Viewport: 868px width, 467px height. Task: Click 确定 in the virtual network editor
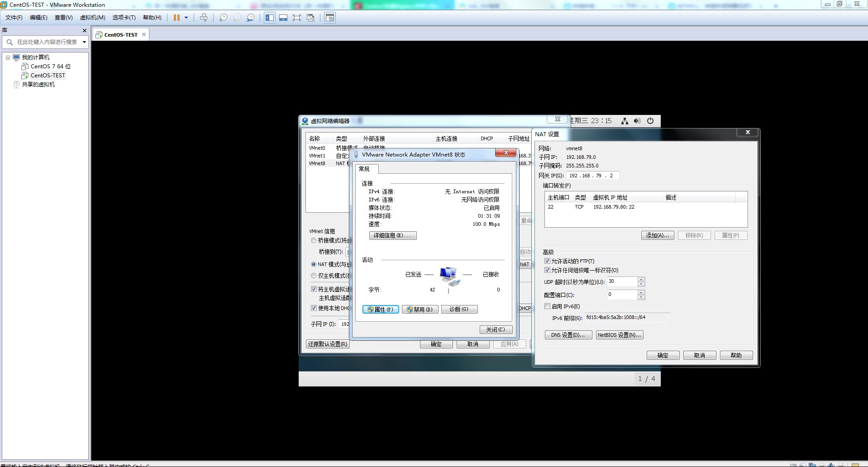pyautogui.click(x=436, y=344)
